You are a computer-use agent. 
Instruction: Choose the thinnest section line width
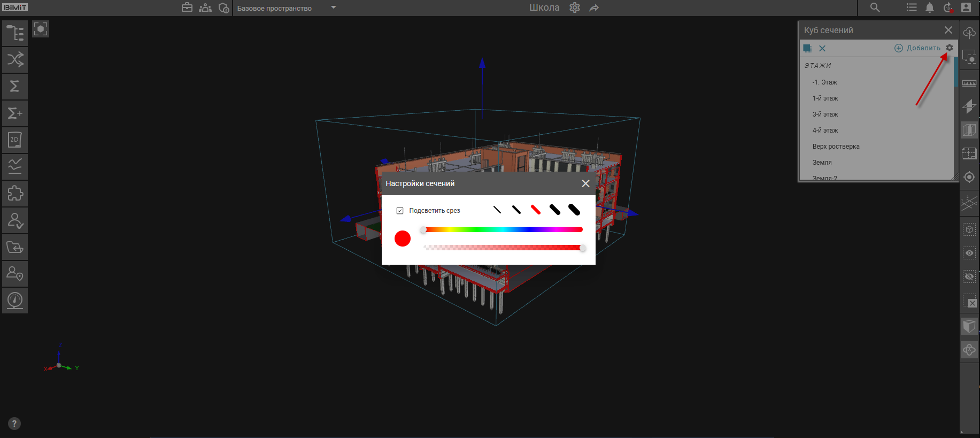pos(497,210)
